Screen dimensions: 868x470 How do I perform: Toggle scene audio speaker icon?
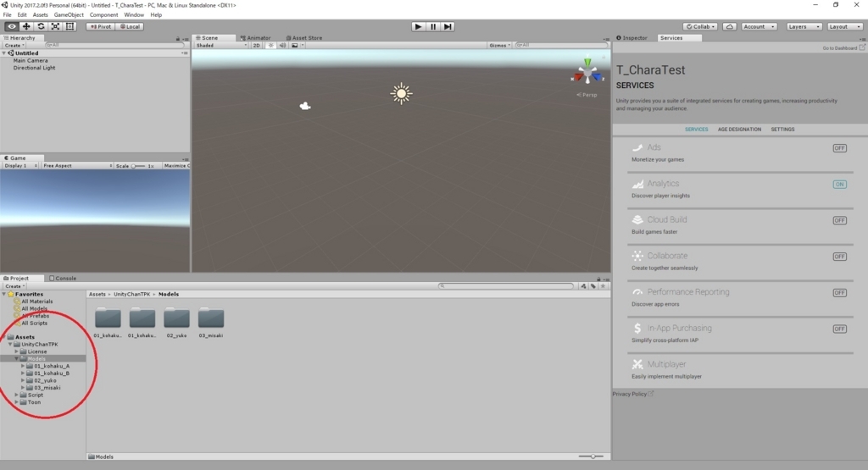pos(282,46)
